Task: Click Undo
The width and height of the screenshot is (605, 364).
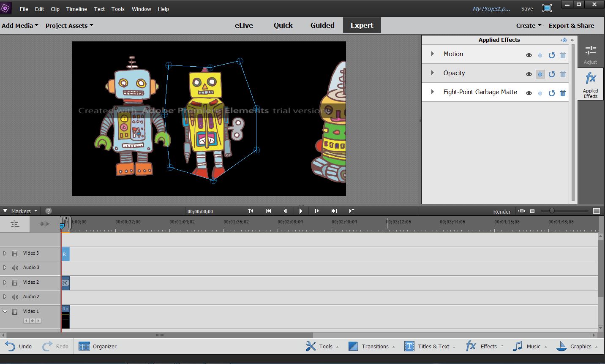Action: tap(18, 346)
